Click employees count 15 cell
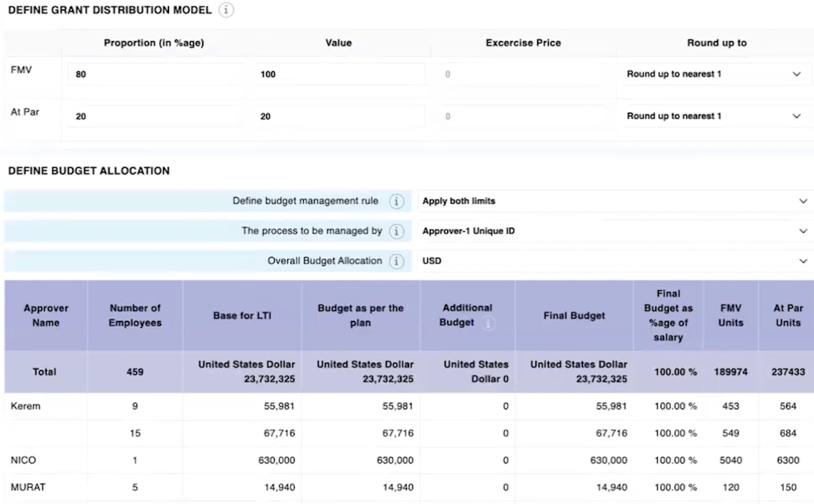This screenshot has width=814, height=504. pyautogui.click(x=135, y=433)
